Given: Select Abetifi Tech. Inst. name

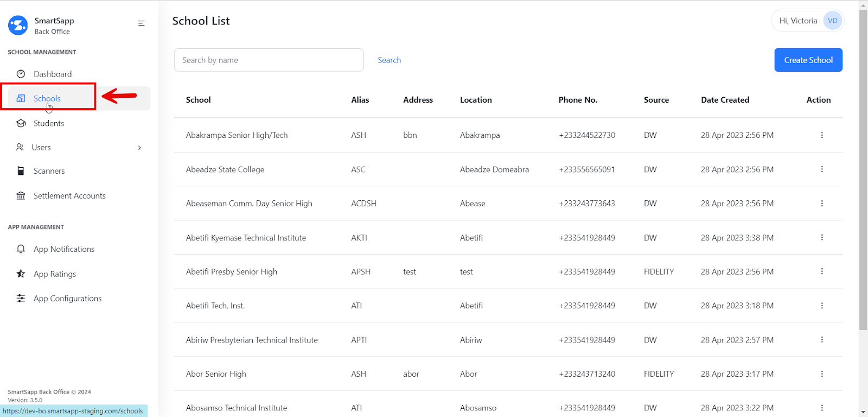Looking at the screenshot, I should click(x=215, y=306).
